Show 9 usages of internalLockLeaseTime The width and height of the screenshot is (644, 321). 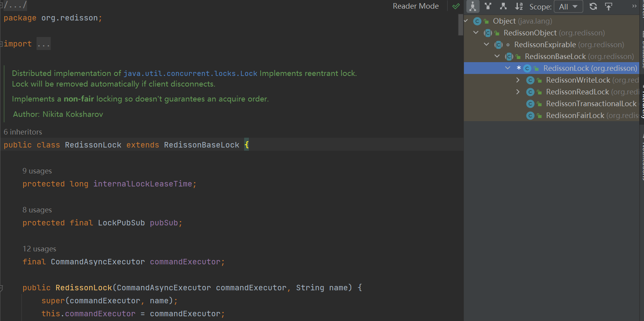pyautogui.click(x=37, y=171)
